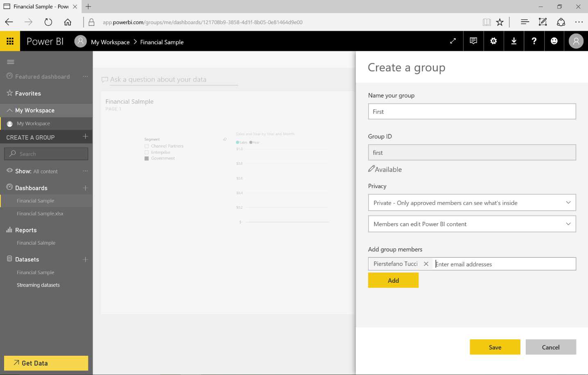Save the new group
The height and width of the screenshot is (375, 588).
[495, 347]
